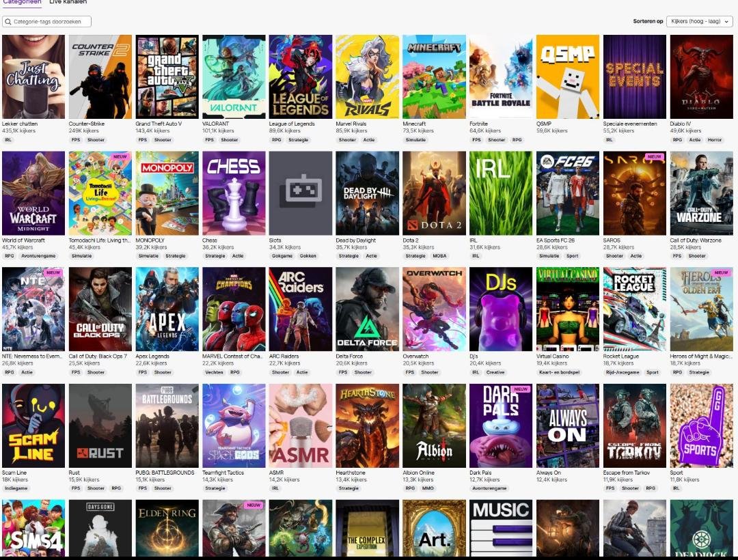The image size is (738, 560).
Task: Open the ASMR category cover
Action: 301,425
